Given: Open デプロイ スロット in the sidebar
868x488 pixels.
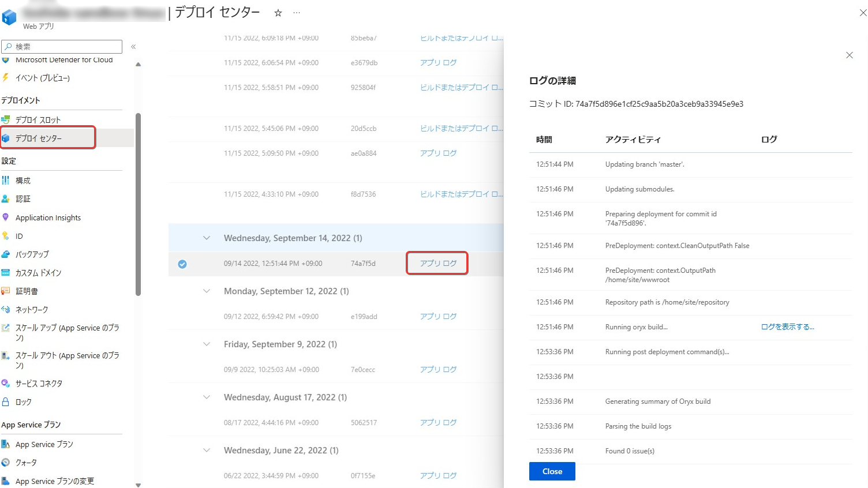Looking at the screenshot, I should point(38,120).
